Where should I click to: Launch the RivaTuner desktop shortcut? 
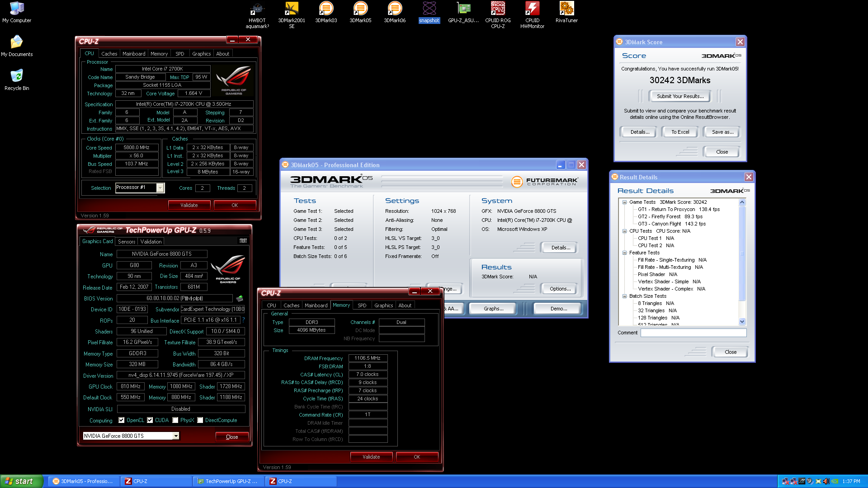[566, 12]
